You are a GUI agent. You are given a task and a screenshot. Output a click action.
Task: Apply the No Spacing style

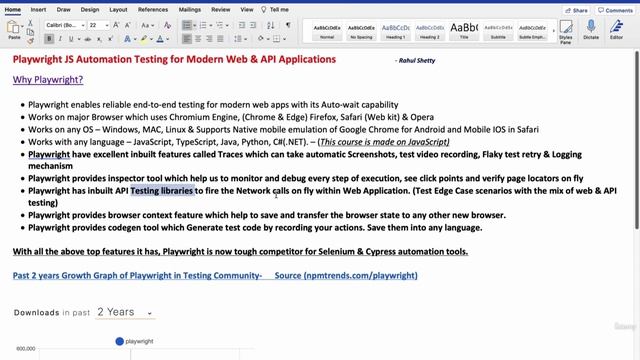(x=361, y=31)
